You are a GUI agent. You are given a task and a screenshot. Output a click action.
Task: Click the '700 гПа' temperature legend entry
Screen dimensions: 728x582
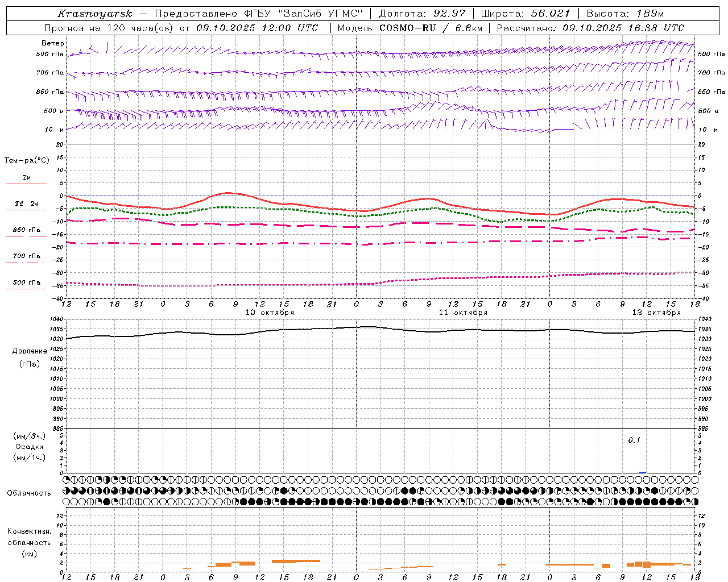(x=26, y=256)
